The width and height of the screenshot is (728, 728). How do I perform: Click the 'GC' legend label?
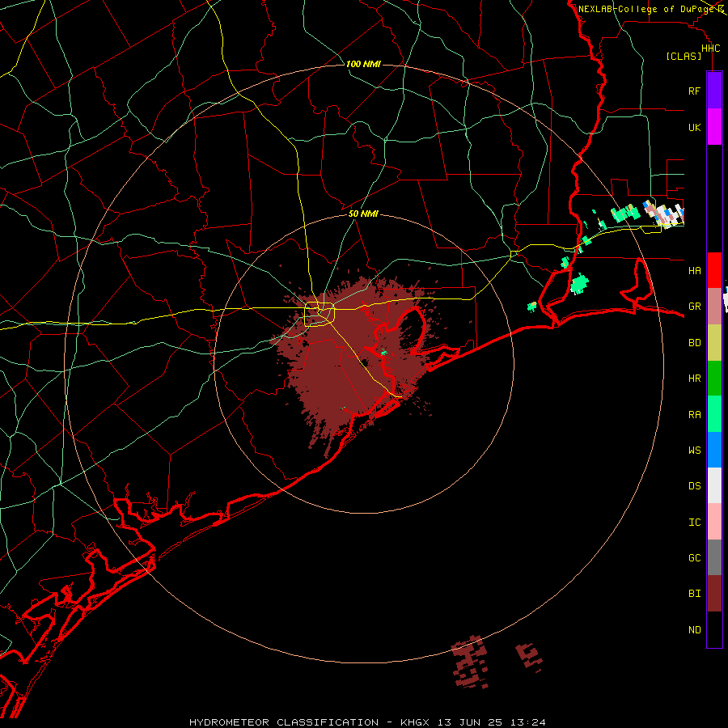694,557
